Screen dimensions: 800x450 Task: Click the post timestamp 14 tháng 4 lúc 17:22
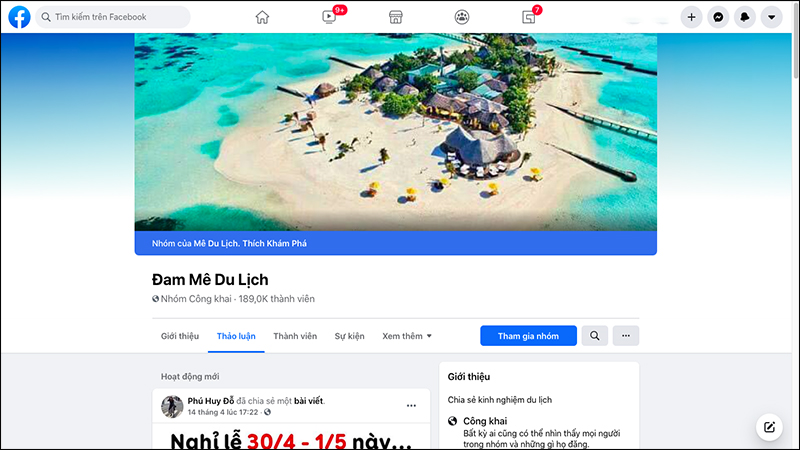tap(222, 412)
